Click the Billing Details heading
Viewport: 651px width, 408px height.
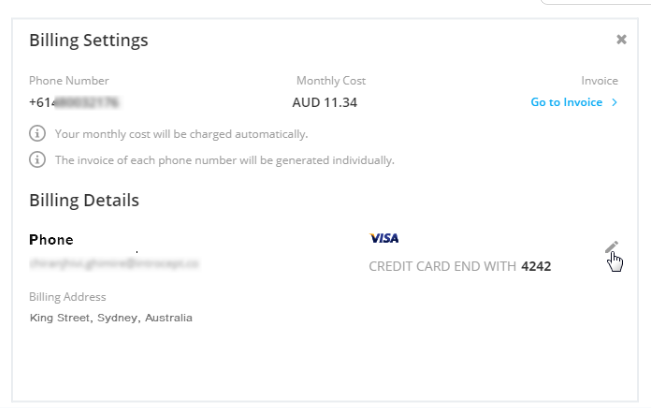(84, 200)
